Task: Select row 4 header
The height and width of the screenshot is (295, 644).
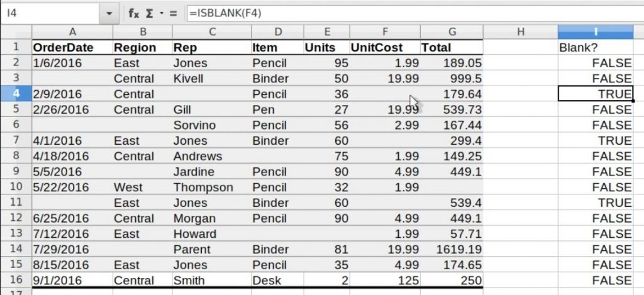Action: coord(16,94)
